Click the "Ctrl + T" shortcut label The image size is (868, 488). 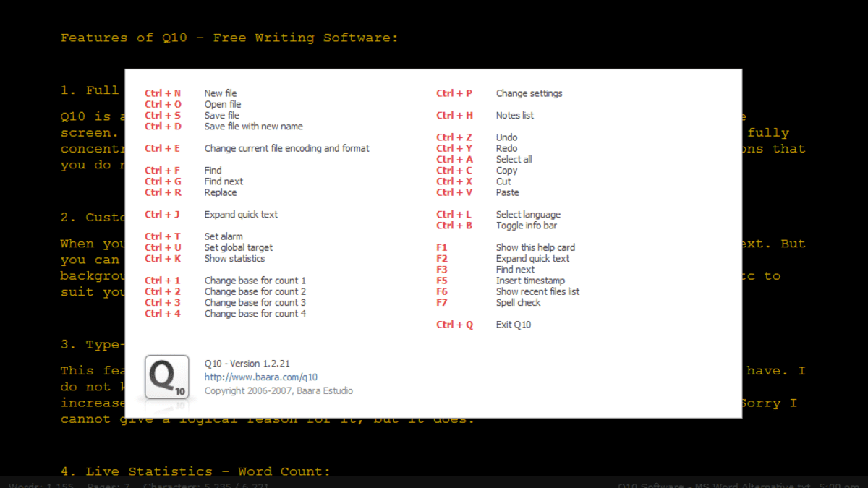click(163, 236)
